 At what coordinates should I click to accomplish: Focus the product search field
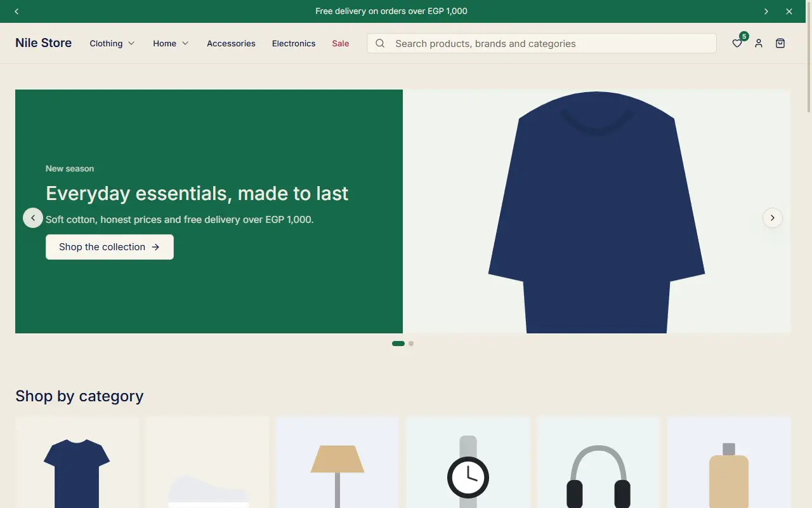click(542, 43)
